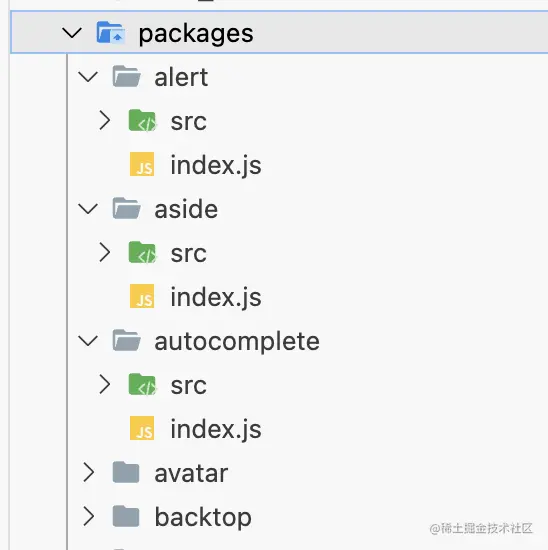Expand the avatar folder chevron
Viewport: 548px width, 550px height.
[89, 472]
